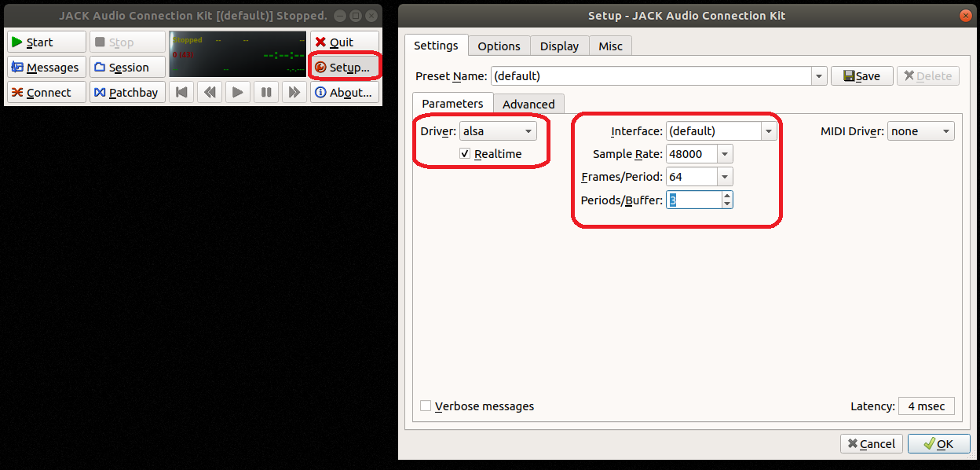Save the current preset
The height and width of the screenshot is (470, 980).
click(861, 76)
